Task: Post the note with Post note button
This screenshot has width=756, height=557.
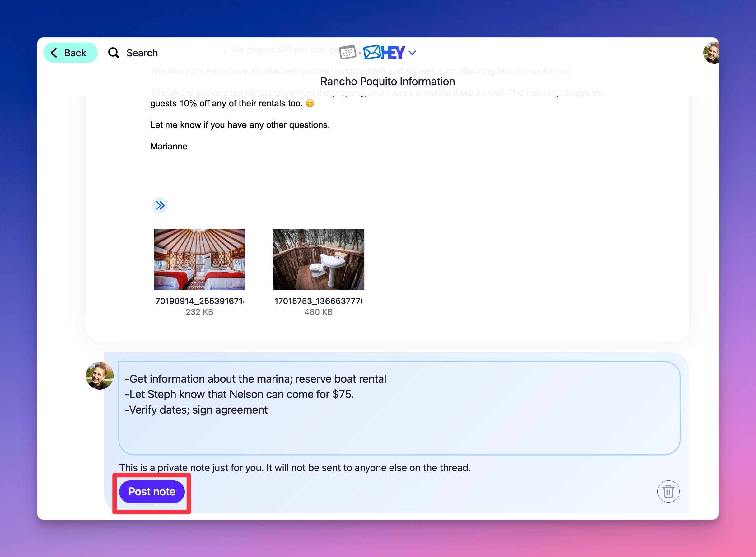Action: click(152, 492)
